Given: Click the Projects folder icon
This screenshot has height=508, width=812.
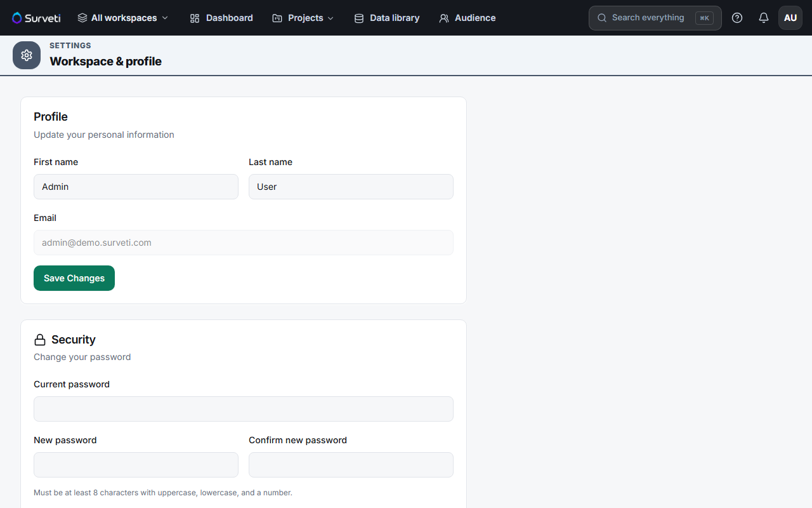Looking at the screenshot, I should (277, 18).
